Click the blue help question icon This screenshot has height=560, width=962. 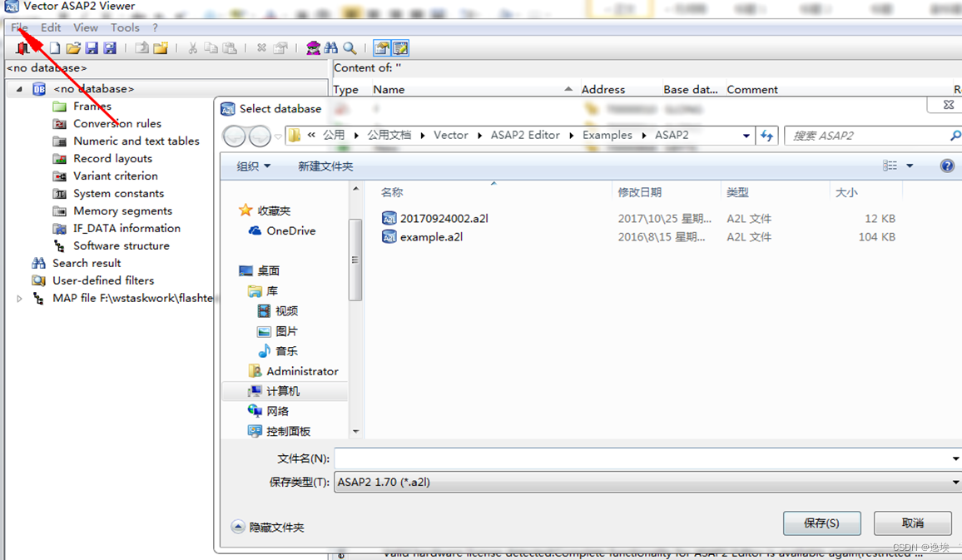click(x=947, y=166)
